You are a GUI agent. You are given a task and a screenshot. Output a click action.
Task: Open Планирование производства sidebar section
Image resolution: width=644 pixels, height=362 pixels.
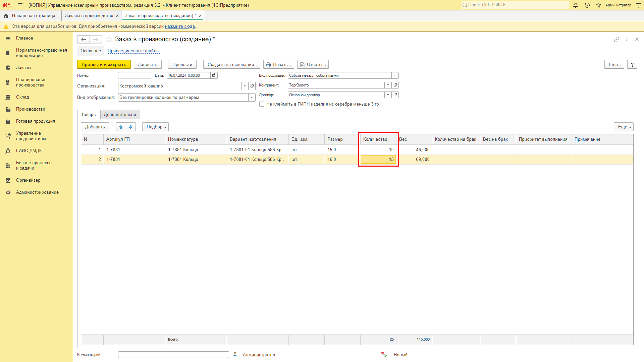tap(31, 82)
